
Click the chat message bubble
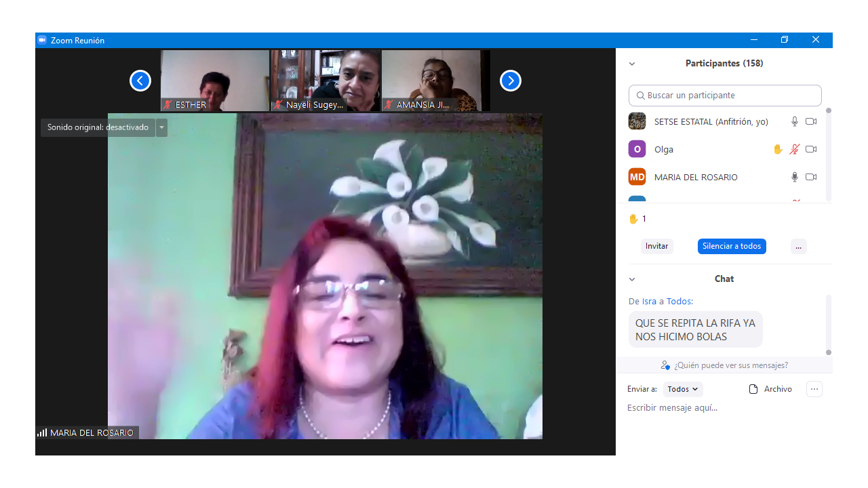[x=695, y=329]
